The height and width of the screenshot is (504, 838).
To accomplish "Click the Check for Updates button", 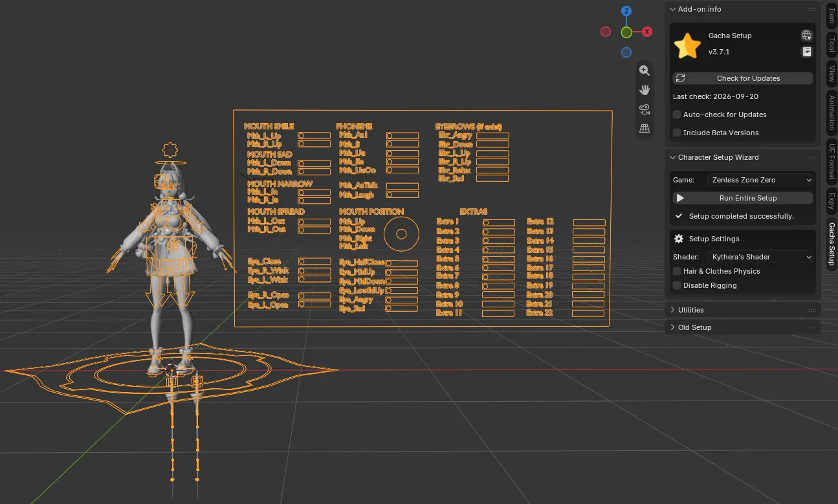I will (x=743, y=78).
